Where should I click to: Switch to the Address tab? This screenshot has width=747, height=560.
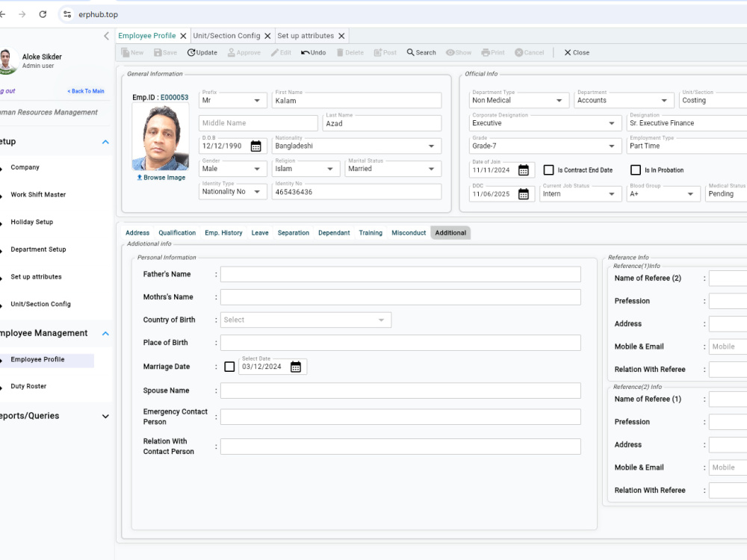click(x=137, y=233)
